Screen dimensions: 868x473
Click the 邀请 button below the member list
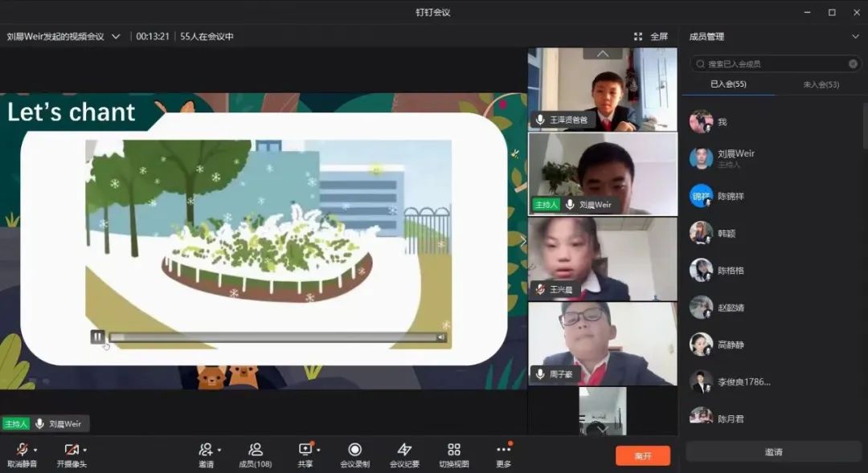point(773,452)
